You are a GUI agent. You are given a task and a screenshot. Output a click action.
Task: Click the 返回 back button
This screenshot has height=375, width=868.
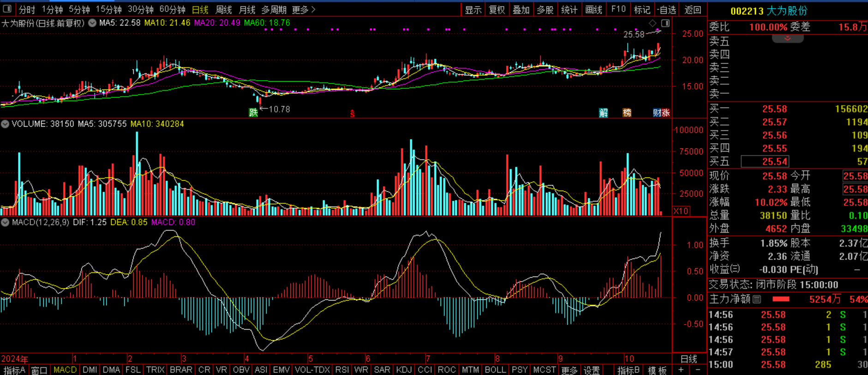(693, 9)
